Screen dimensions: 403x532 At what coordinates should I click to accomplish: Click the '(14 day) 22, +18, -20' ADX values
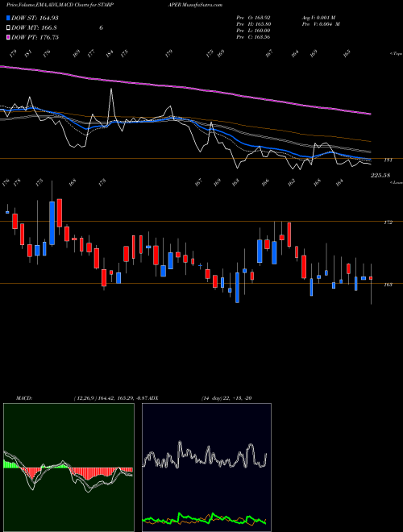pos(226,398)
